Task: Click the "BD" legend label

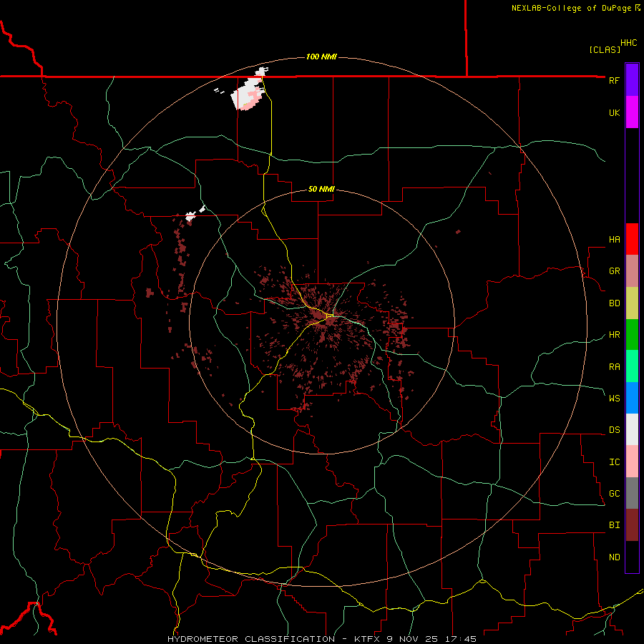Action: pyautogui.click(x=614, y=303)
